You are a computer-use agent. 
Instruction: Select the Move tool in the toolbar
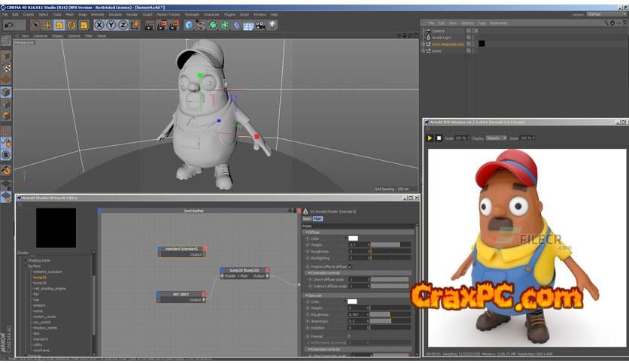(47, 25)
